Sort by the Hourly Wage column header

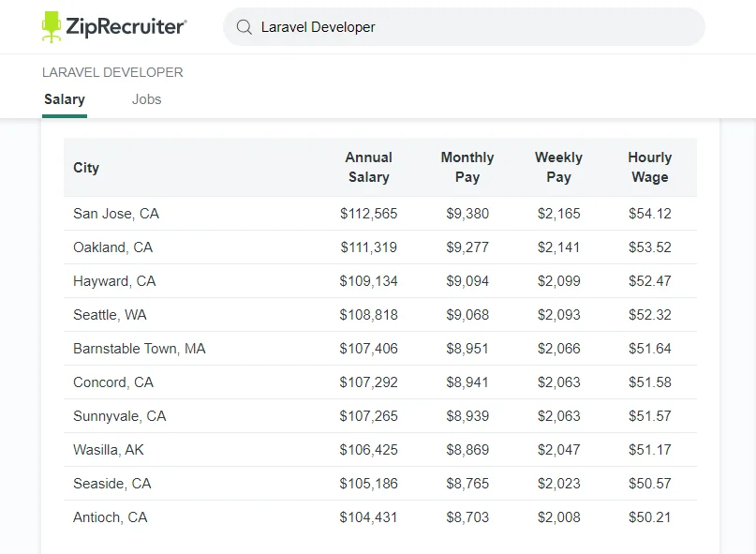coord(649,167)
